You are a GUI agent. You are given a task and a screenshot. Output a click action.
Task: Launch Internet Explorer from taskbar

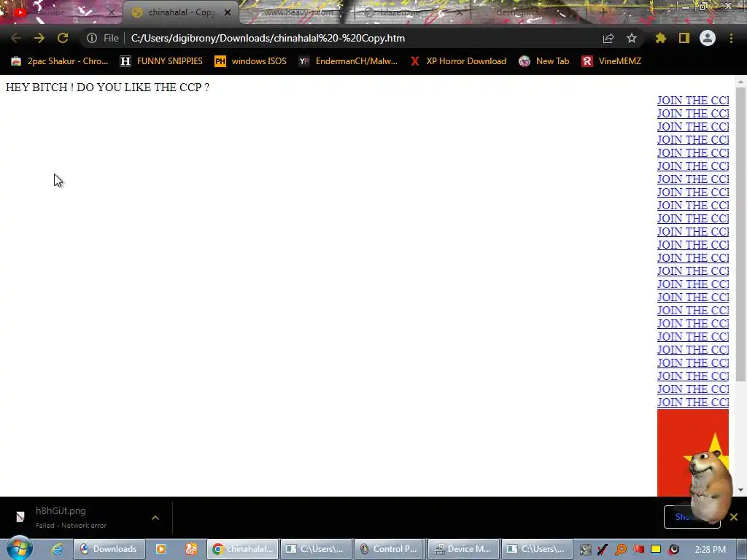click(57, 549)
